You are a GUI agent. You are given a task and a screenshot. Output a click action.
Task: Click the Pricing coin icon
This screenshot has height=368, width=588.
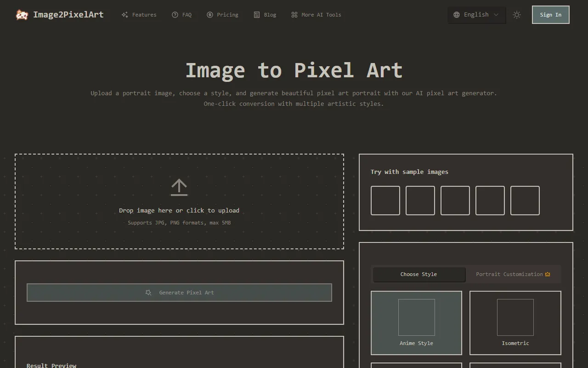pyautogui.click(x=210, y=15)
